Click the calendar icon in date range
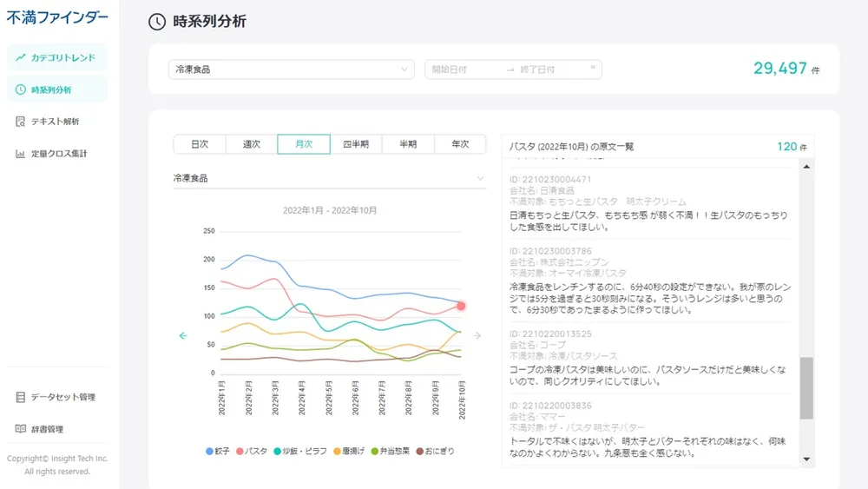Screen dimensions: 868x489 coord(593,68)
